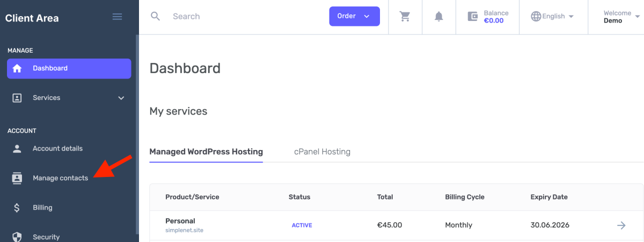Click the simplenet.site domain link

click(184, 230)
